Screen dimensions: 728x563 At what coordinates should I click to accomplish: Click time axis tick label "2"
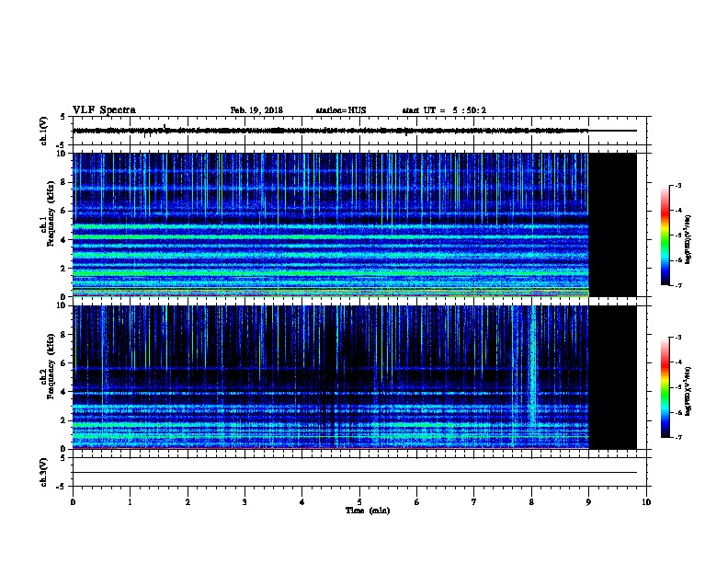point(188,502)
